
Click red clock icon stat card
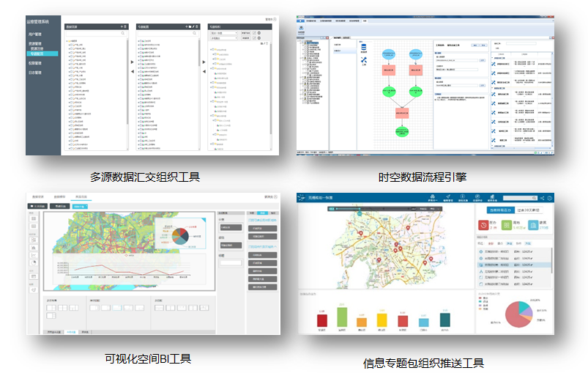(483, 225)
